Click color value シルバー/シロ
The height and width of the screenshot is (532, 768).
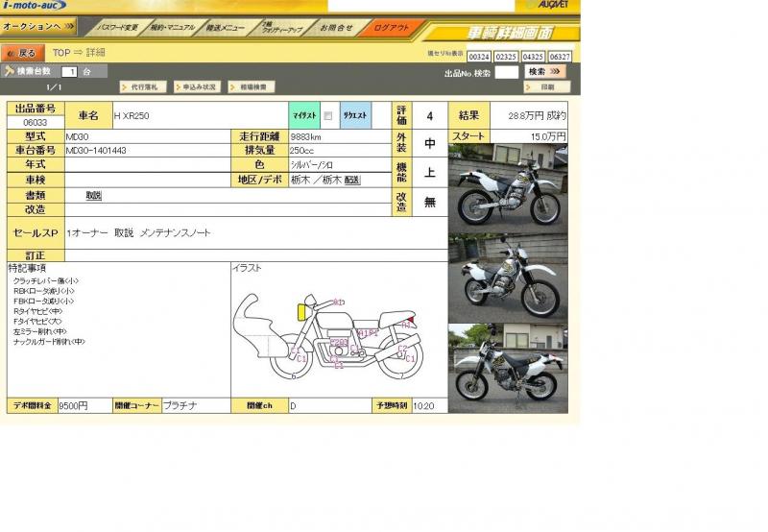[x=311, y=164]
